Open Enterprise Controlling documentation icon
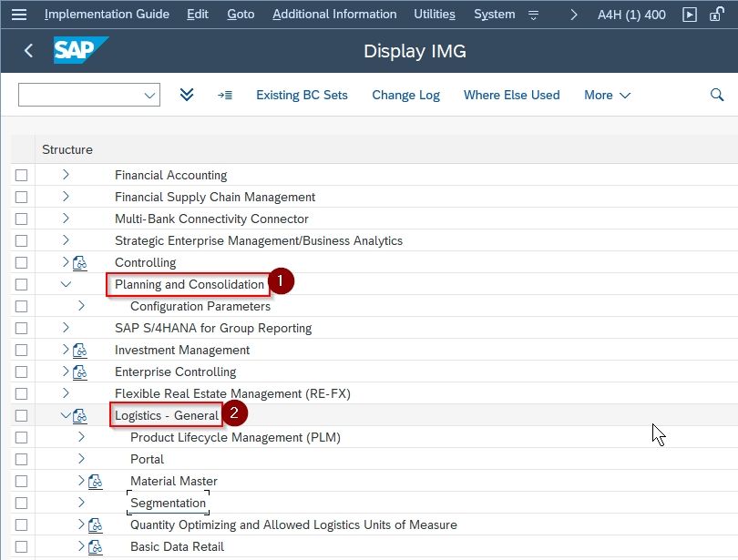This screenshot has width=738, height=560. 80,372
